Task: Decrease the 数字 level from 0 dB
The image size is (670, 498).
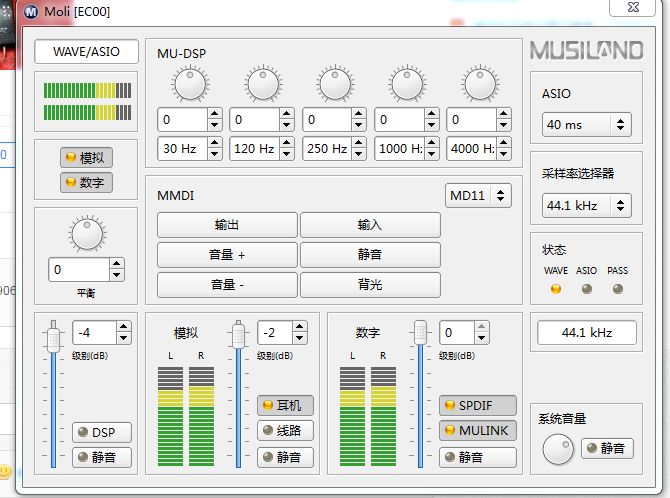Action: click(482, 338)
